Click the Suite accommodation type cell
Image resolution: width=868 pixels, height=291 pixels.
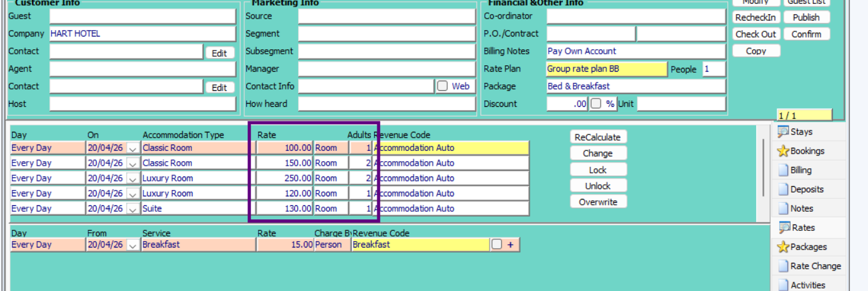(198, 208)
